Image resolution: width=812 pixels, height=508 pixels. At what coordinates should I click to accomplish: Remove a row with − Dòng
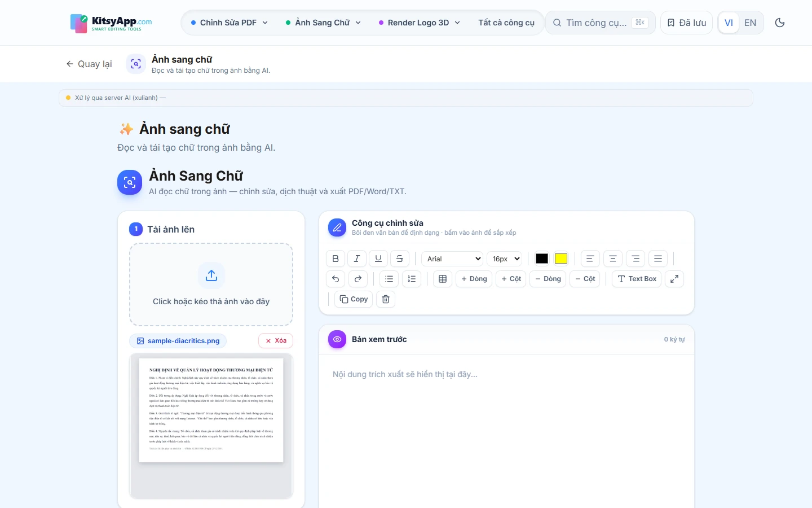(548, 279)
